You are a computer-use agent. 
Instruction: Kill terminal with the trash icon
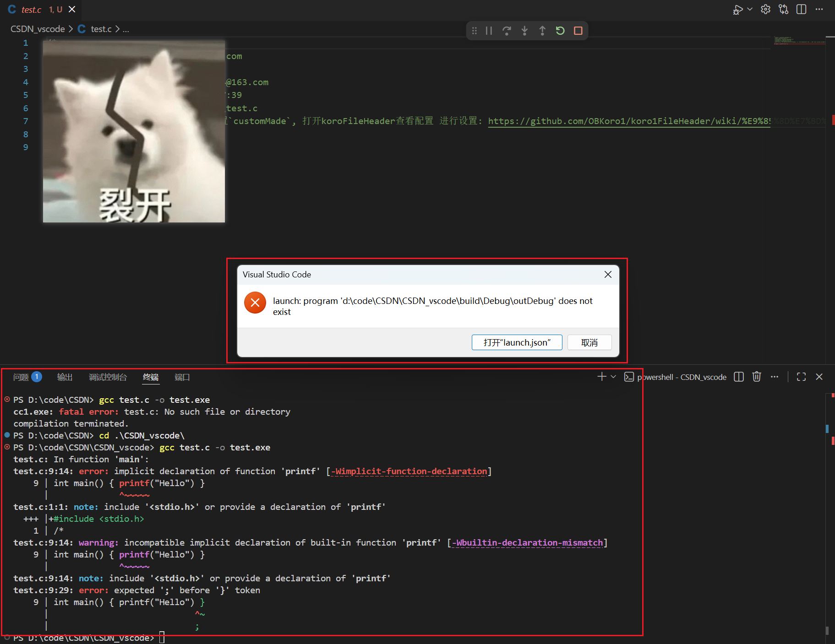(757, 377)
